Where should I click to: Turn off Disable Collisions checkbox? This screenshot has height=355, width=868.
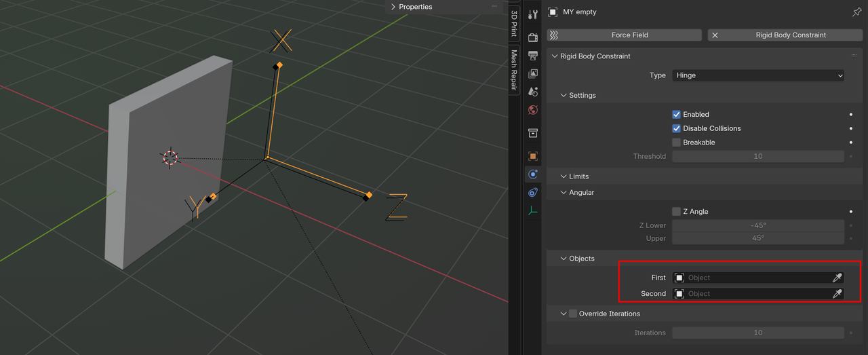pos(676,128)
